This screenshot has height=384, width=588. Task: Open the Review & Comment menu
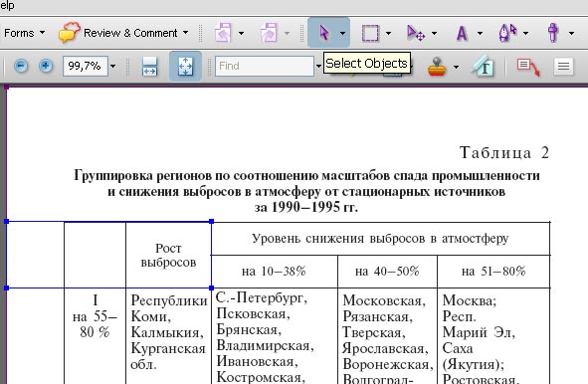coord(123,33)
